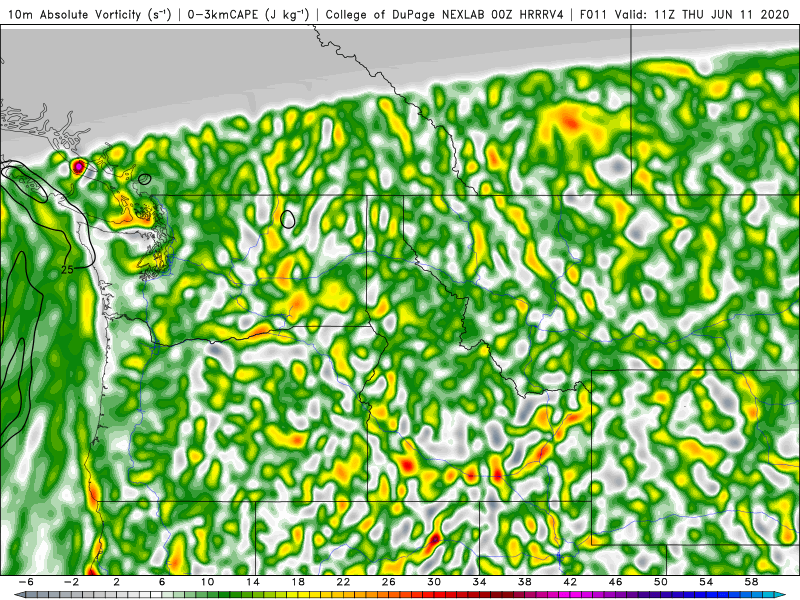This screenshot has height=600, width=800.
Task: Click the colorbar tick label '30'
Action: click(434, 582)
